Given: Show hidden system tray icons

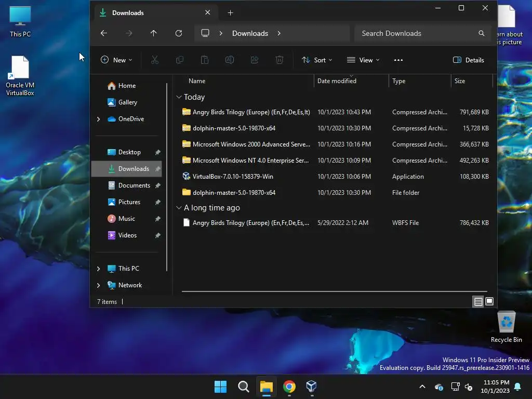Looking at the screenshot, I should pos(422,387).
